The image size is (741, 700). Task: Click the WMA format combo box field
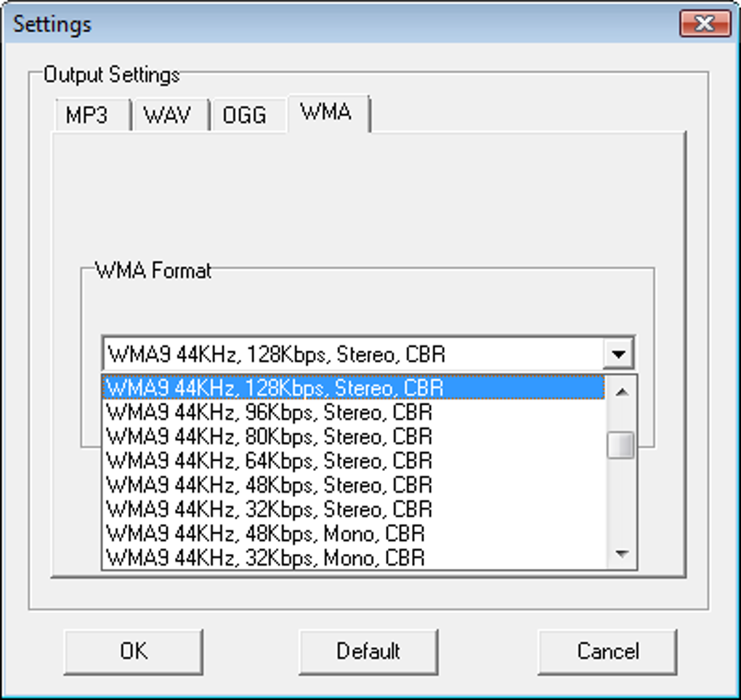352,355
